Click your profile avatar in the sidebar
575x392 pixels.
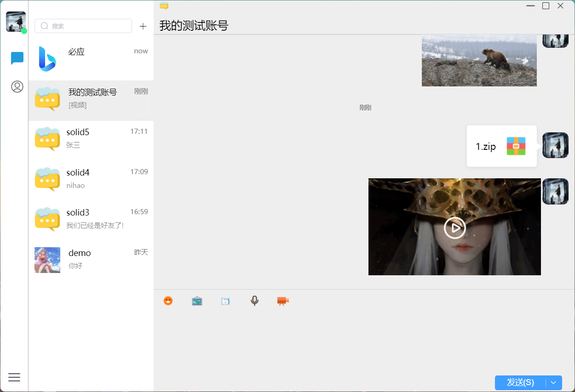(x=16, y=22)
